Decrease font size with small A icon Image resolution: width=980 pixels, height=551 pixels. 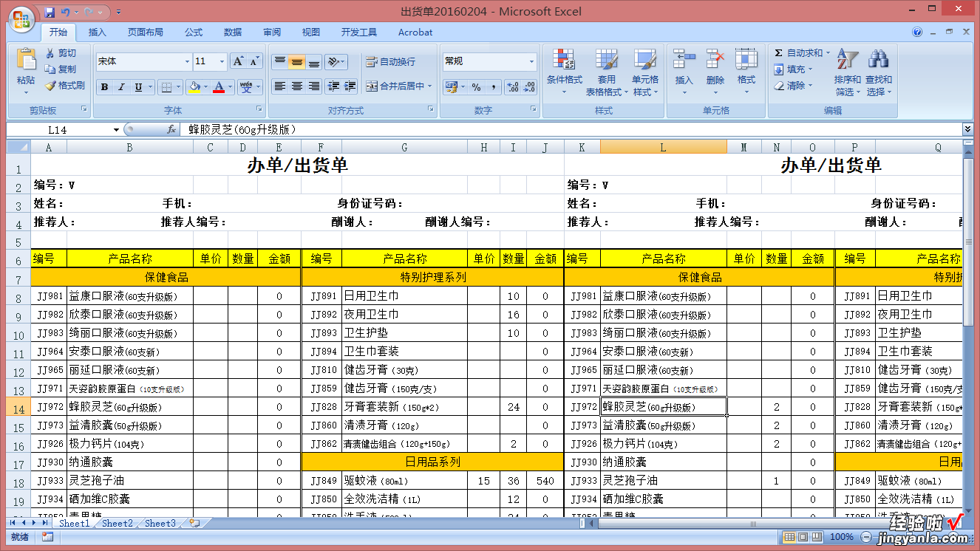(254, 61)
